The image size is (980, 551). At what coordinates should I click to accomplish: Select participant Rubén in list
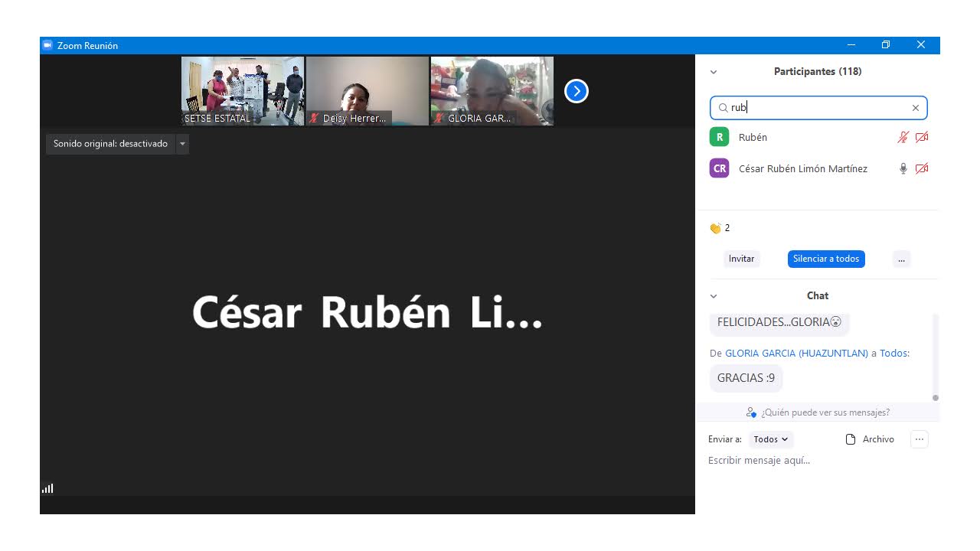(x=818, y=137)
